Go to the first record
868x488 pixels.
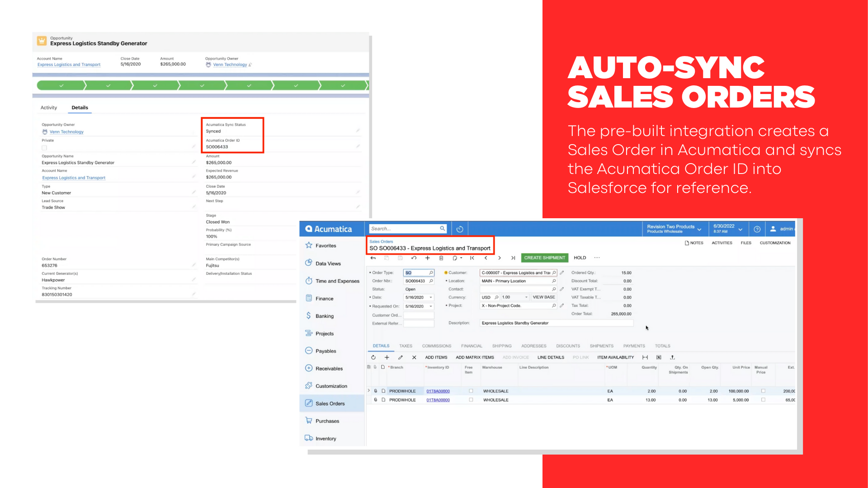point(472,258)
